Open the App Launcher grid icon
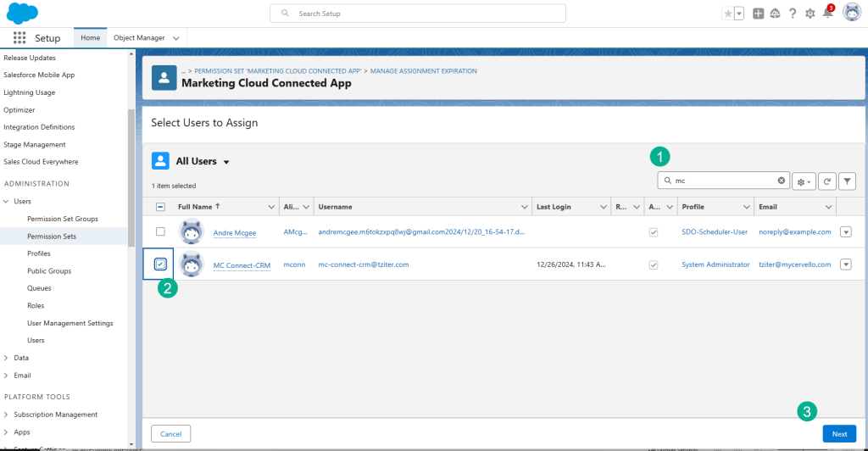Viewport: 868px width, 451px height. click(19, 38)
